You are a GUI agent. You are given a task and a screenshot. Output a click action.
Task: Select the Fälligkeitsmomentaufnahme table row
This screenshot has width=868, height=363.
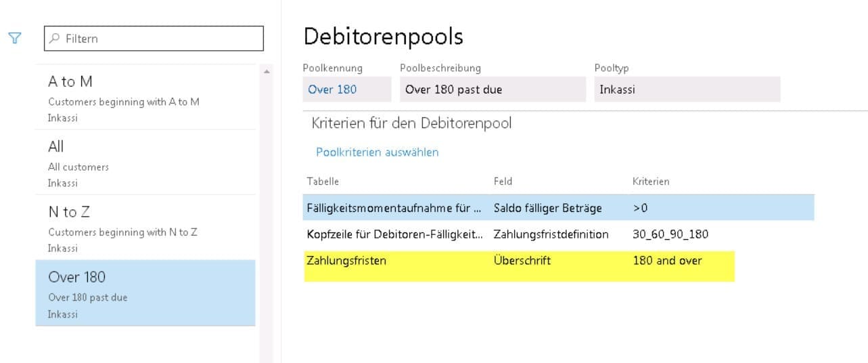point(394,208)
